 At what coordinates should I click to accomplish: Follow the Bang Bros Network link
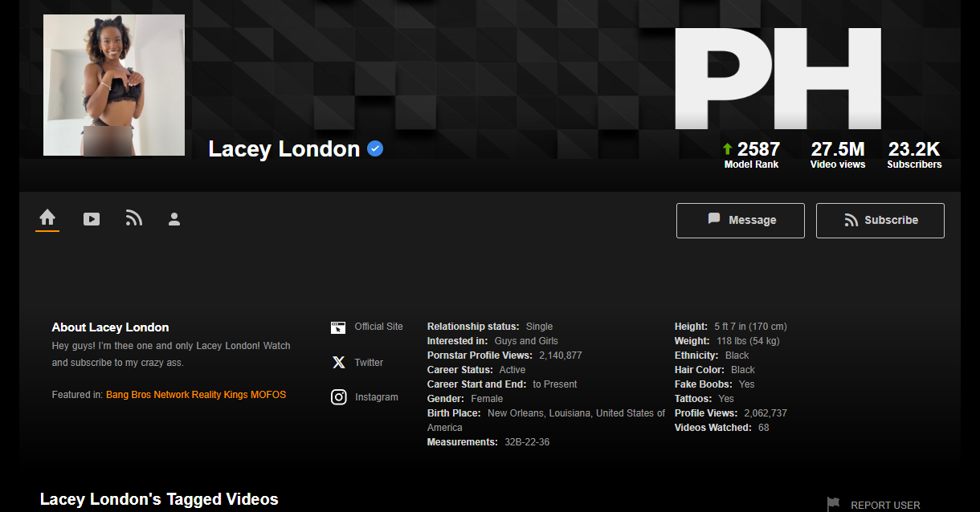tap(148, 395)
